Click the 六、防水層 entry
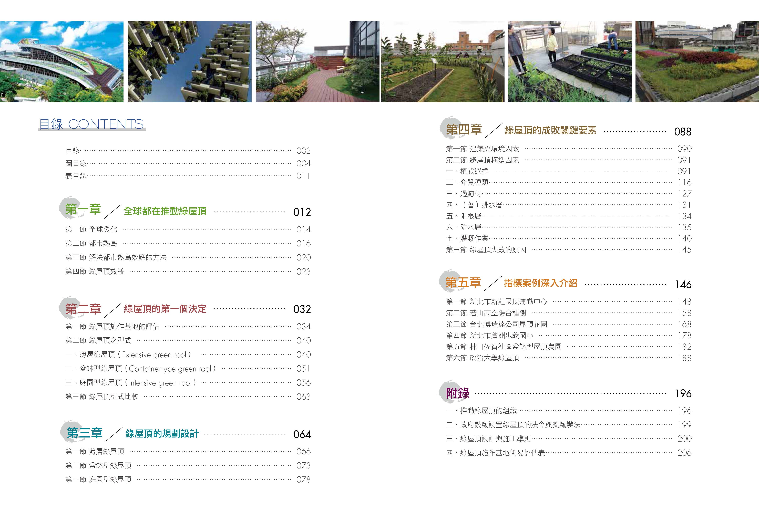Viewport: 759px width, 532px height. [569, 227]
